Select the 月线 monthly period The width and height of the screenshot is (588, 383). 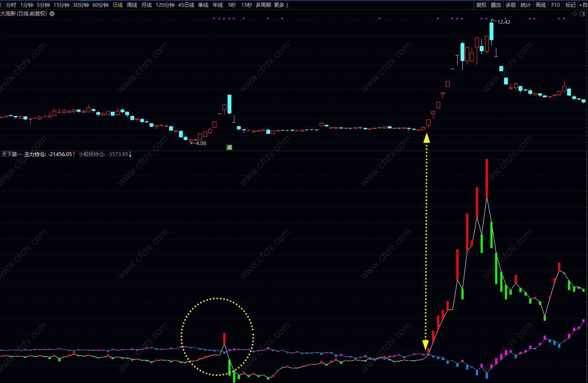point(147,5)
